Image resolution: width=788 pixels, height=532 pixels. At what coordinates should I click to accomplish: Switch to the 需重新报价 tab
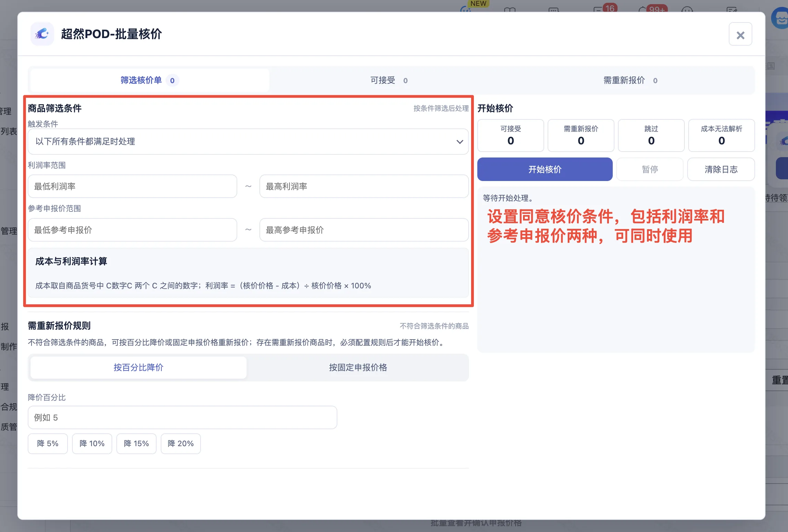point(630,80)
